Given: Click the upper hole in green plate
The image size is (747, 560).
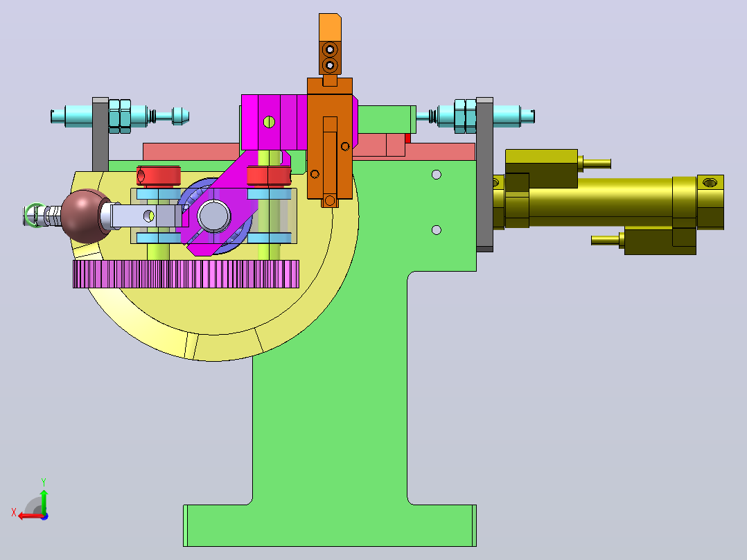Looking at the screenshot, I should point(437,175).
